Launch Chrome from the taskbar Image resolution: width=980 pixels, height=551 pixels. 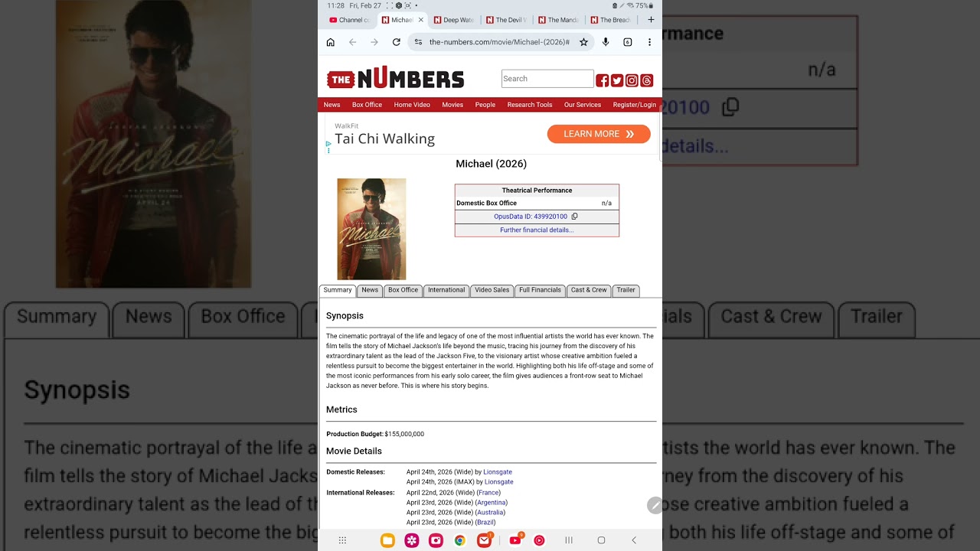(459, 540)
